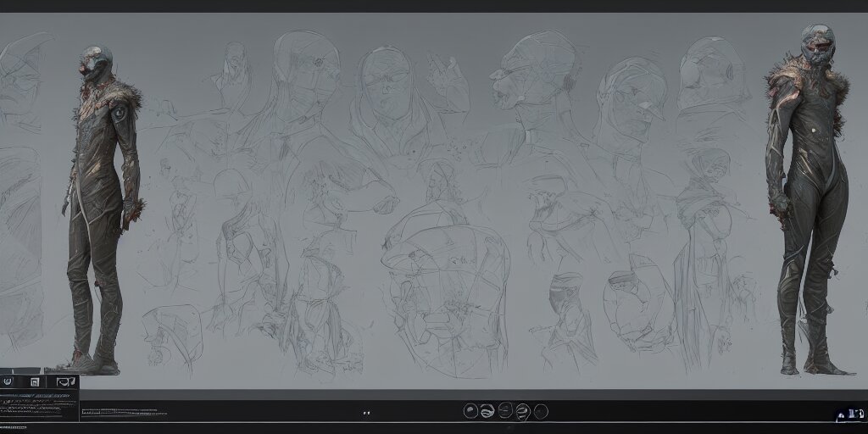Click the large geometric head sketch in center
Viewport: 868px width, 434px height.
(446, 288)
